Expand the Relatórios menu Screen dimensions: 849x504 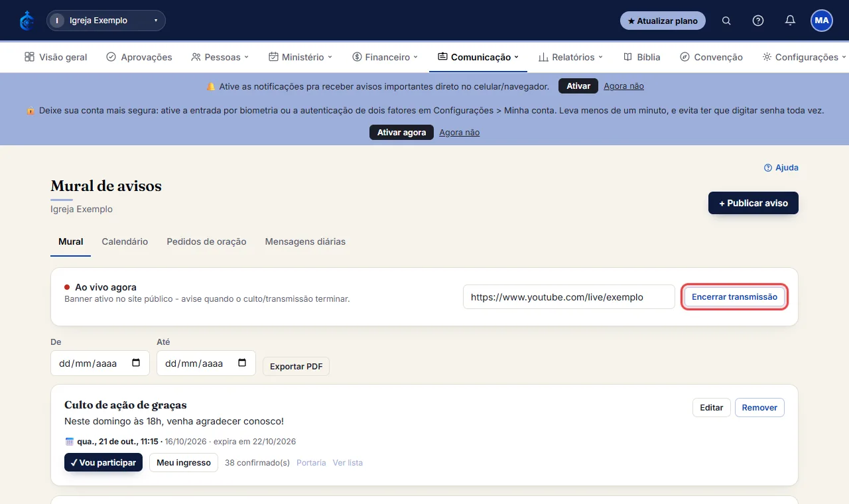tap(571, 57)
